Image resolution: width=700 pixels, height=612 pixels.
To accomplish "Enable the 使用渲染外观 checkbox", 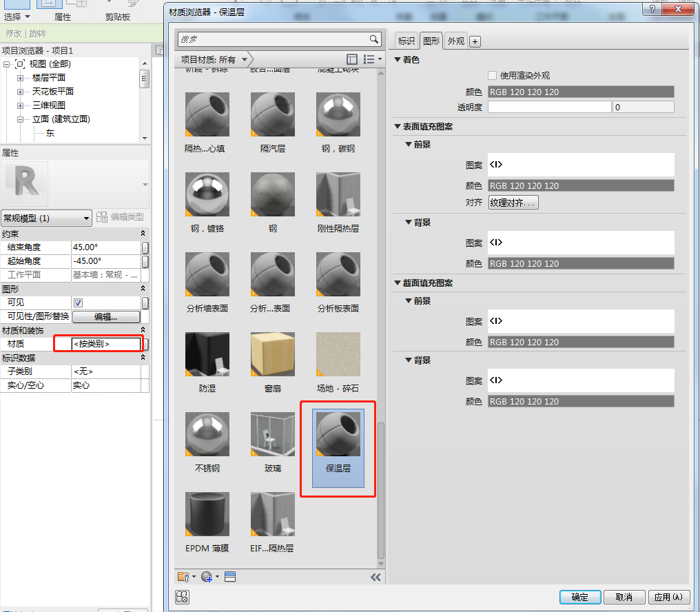I will click(492, 76).
